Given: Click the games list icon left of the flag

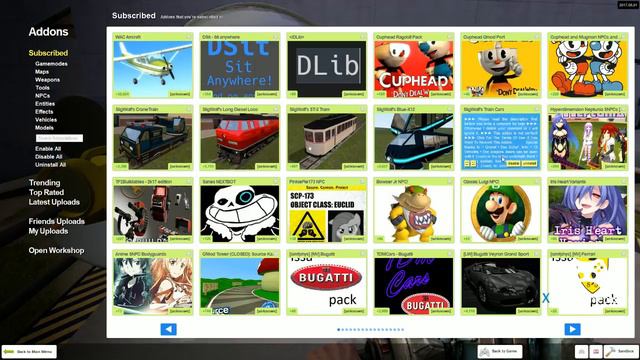Looking at the screenshot, I should [x=582, y=351].
